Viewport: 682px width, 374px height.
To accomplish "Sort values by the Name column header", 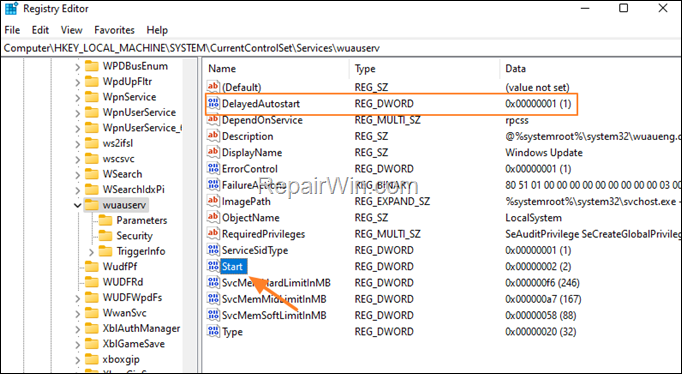I will click(276, 69).
